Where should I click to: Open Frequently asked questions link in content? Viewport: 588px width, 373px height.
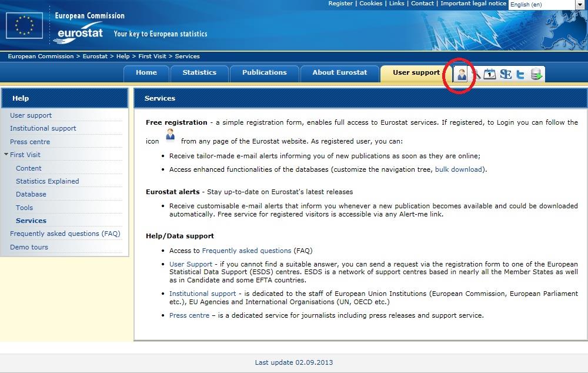(246, 251)
